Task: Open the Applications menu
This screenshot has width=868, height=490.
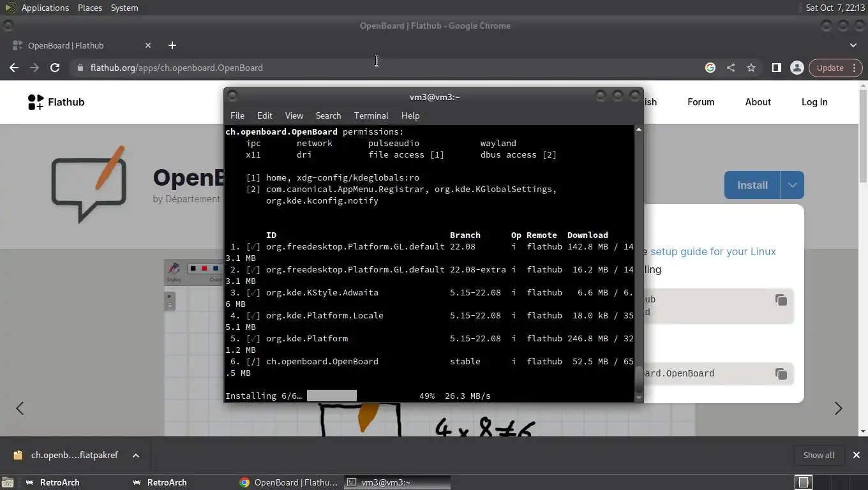Action: [45, 8]
